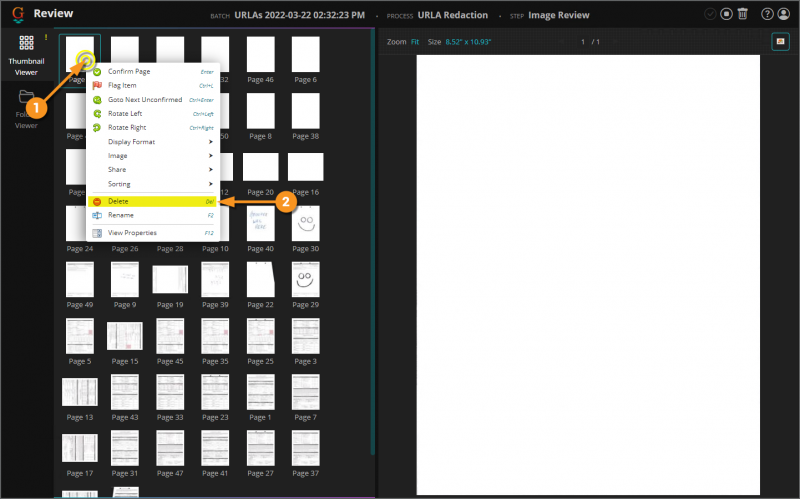
Task: Choose Rename from the context menu
Action: pos(153,215)
